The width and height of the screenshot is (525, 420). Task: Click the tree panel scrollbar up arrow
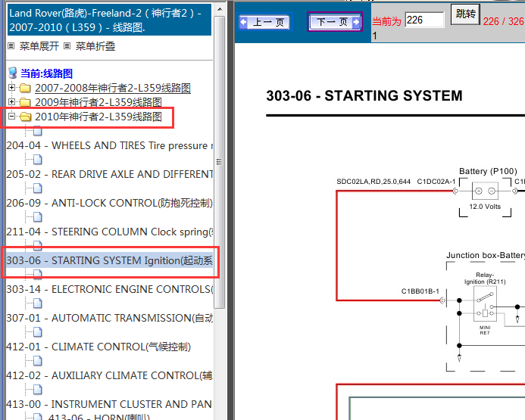pos(220,9)
